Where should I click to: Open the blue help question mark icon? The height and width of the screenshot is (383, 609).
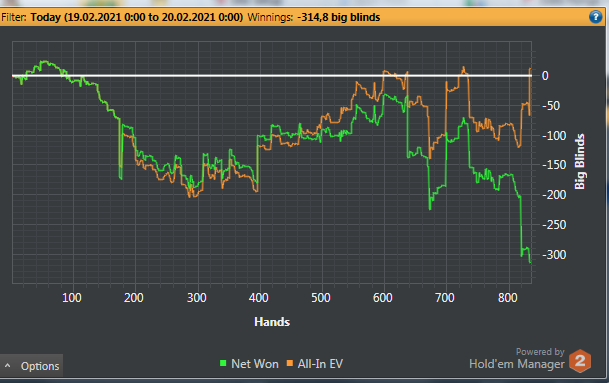click(595, 17)
